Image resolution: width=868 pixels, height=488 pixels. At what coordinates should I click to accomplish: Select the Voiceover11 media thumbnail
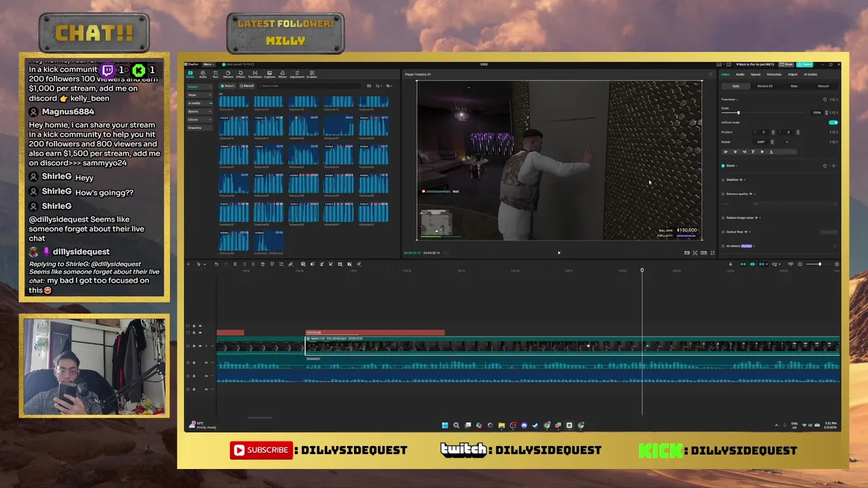click(x=234, y=102)
